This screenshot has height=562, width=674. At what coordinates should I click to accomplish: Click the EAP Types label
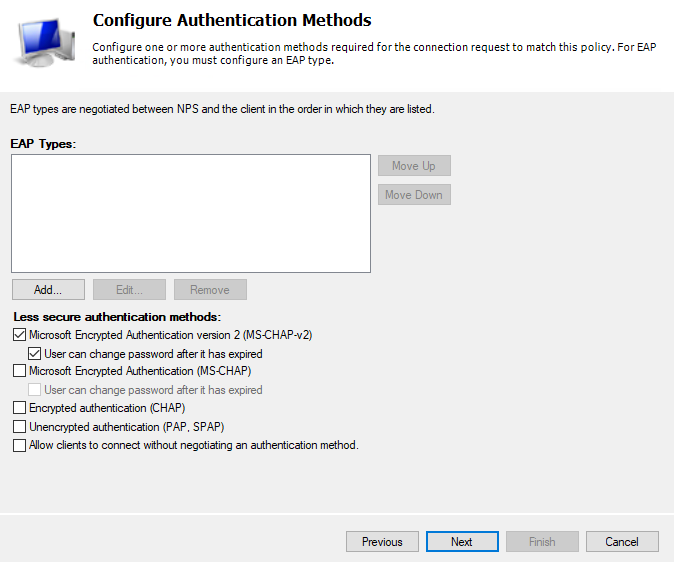pos(43,144)
